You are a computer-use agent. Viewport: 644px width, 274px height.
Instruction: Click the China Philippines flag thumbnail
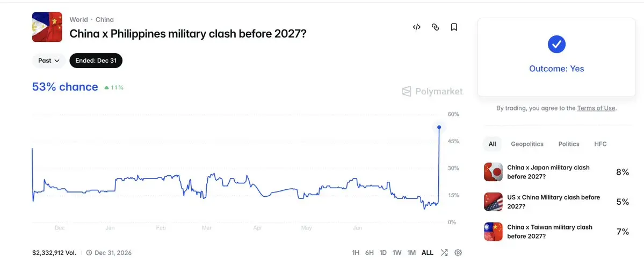pos(47,27)
